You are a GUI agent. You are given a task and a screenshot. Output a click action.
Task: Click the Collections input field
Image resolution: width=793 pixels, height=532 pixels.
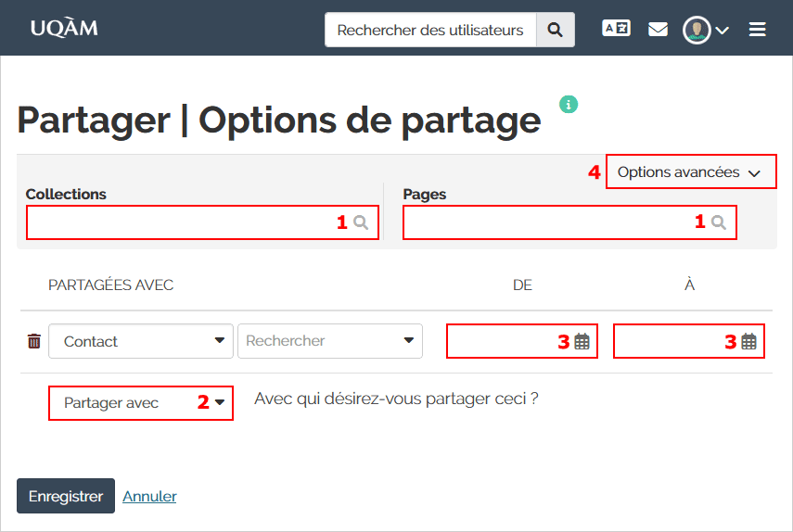[202, 222]
